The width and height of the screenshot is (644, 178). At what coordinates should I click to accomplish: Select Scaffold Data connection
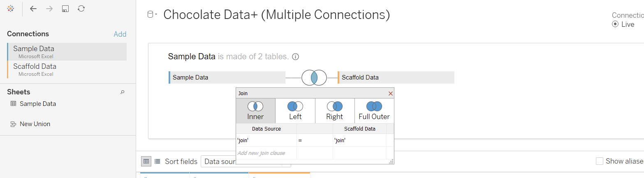(35, 66)
